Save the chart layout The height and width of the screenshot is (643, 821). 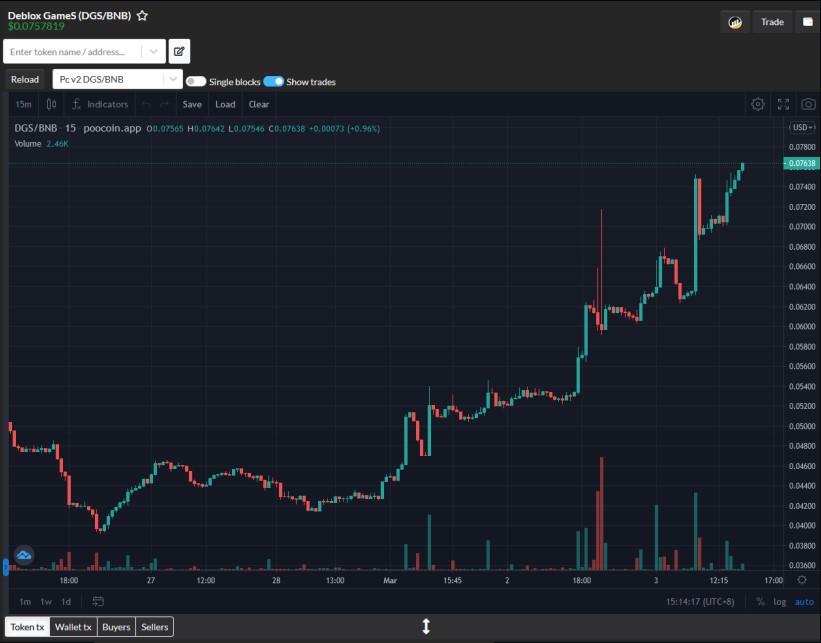point(192,104)
